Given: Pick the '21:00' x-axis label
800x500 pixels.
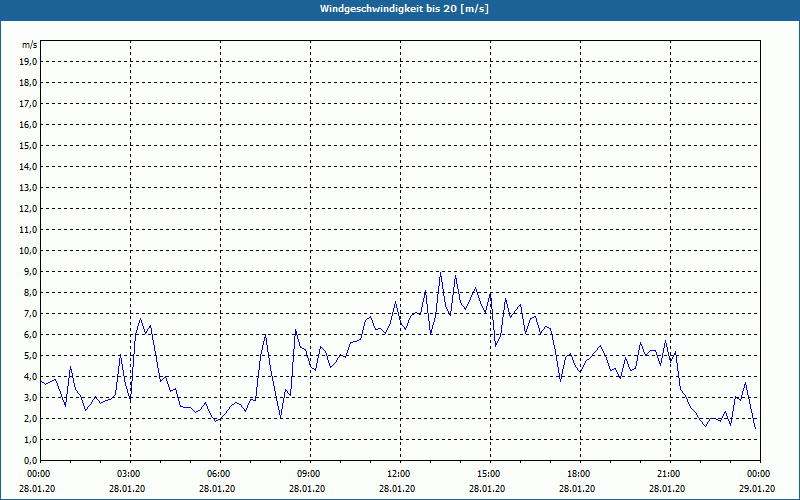Looking at the screenshot, I should pyautogui.click(x=670, y=474).
